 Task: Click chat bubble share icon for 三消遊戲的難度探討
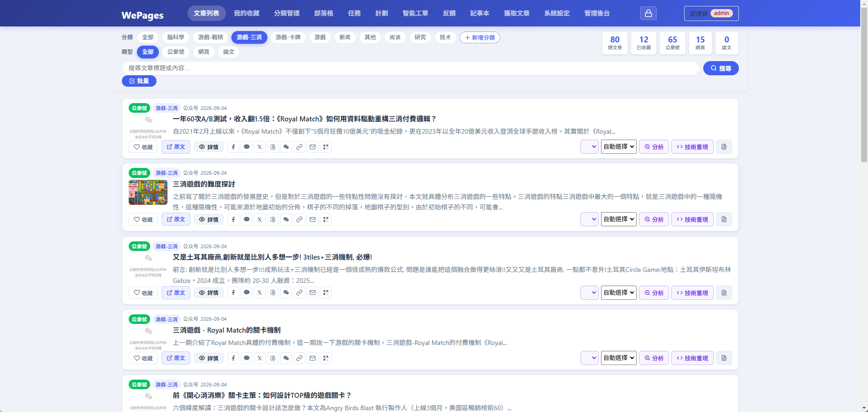[246, 219]
